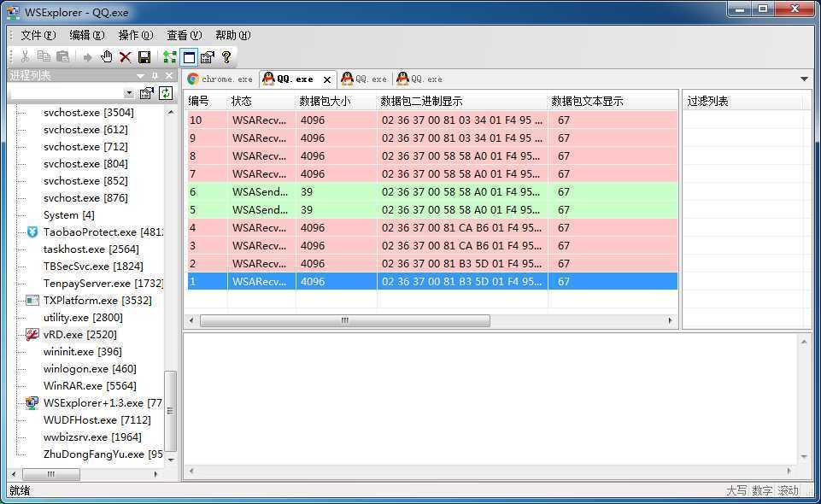Select winlogon.exe [460] process
The image size is (821, 504).
[x=90, y=368]
